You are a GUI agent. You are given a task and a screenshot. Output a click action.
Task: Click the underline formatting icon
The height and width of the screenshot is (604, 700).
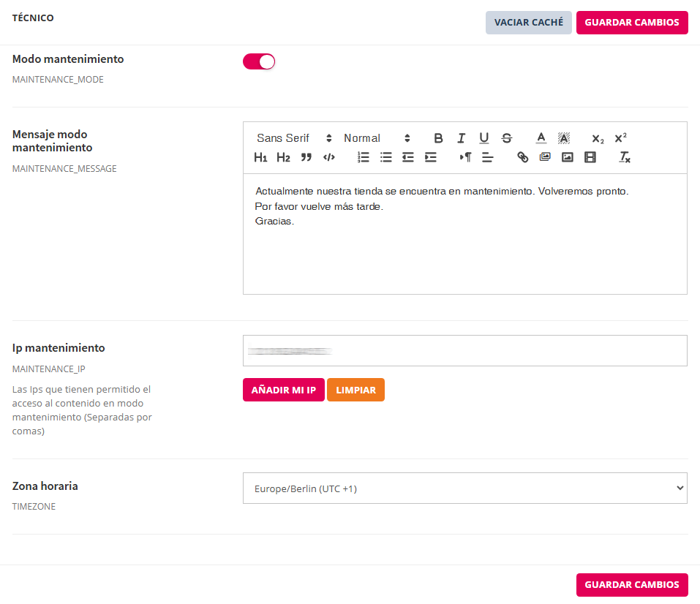click(483, 138)
